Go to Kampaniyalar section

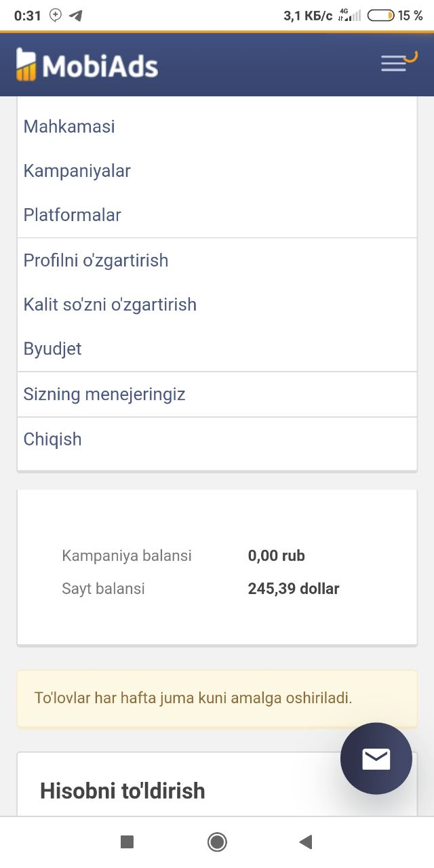(77, 171)
